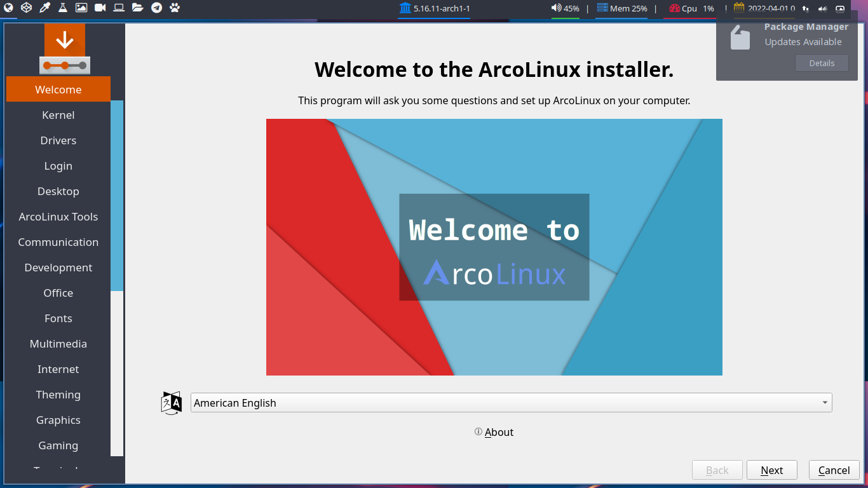Open the globe browser workspace icon
The image size is (868, 488).
(8, 8)
